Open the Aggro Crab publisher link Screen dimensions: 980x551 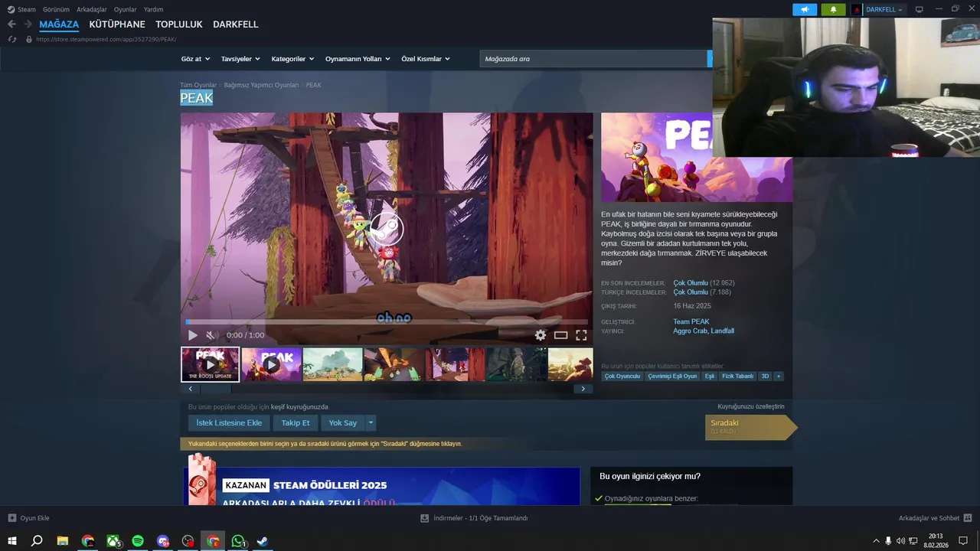(690, 331)
